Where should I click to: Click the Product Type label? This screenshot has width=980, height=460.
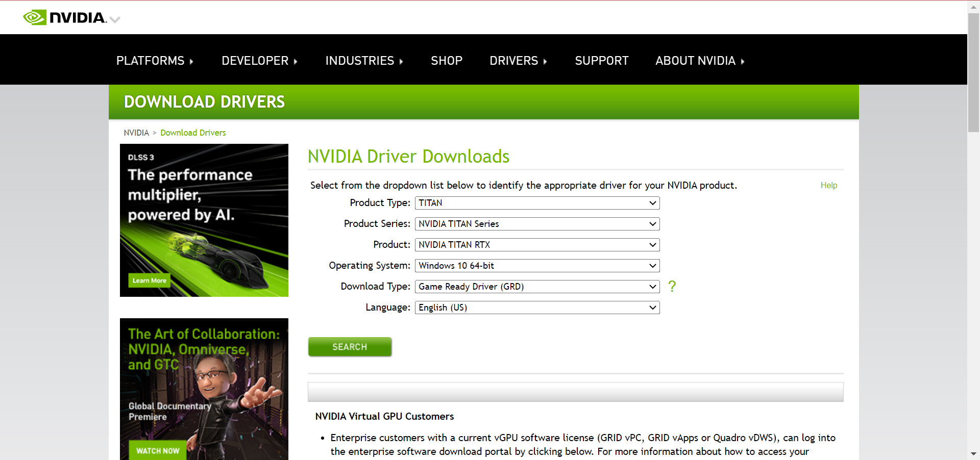click(x=380, y=203)
